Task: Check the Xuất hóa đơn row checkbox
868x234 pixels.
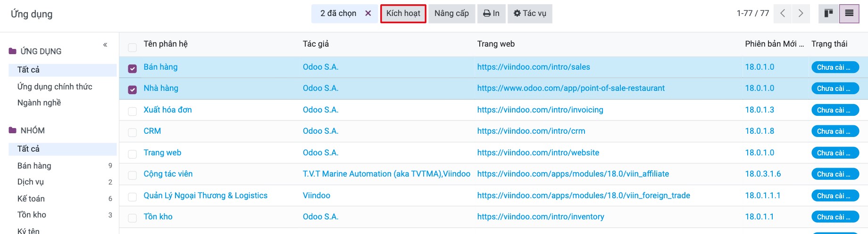Action: 133,112
